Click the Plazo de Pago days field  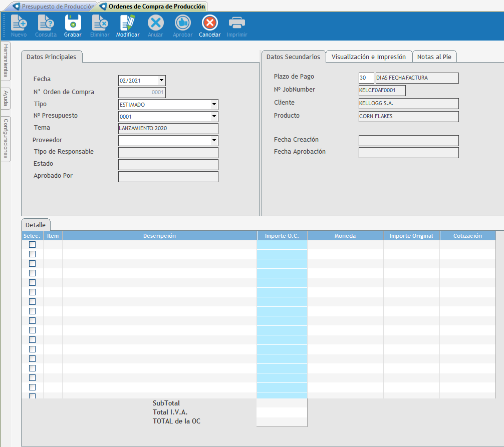366,78
